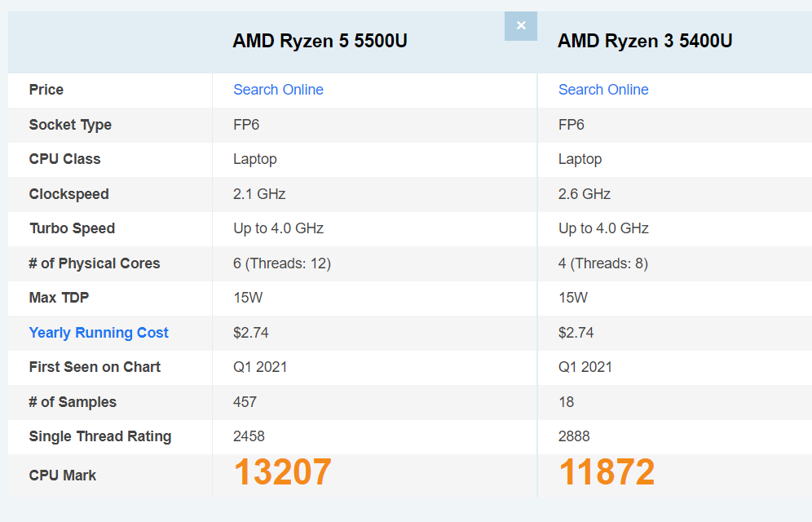Click the First Seen on Chart label
The image size is (812, 522).
(95, 367)
